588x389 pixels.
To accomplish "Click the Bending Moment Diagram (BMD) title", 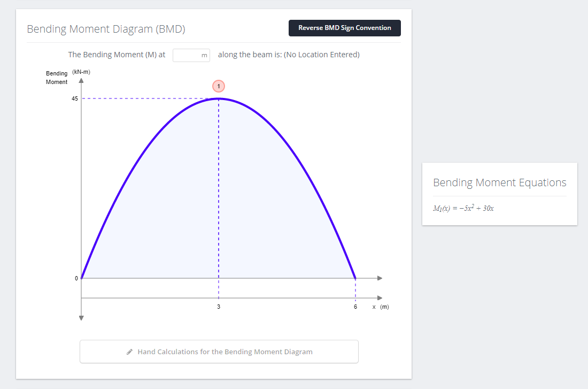I will (106, 29).
